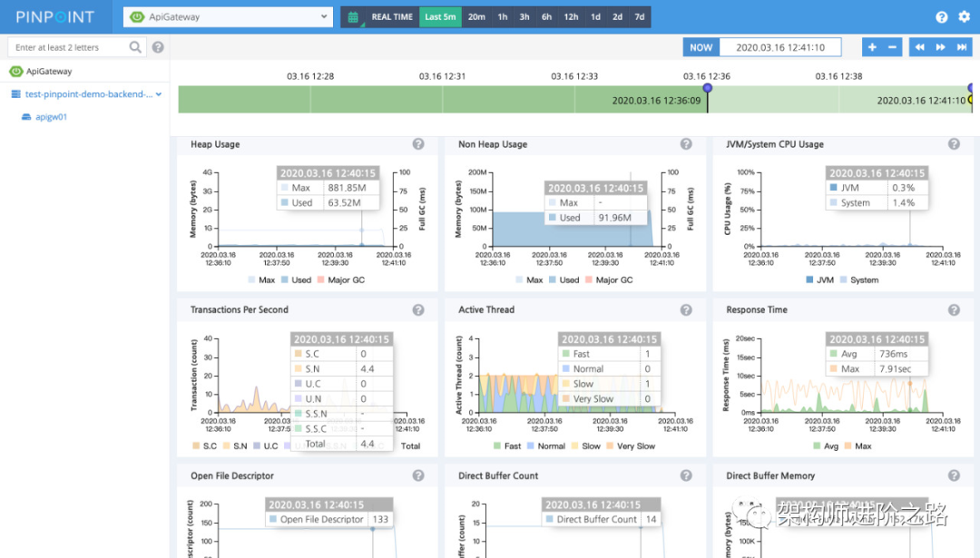Open the calendar date picker icon
The image size is (980, 558).
point(353,17)
